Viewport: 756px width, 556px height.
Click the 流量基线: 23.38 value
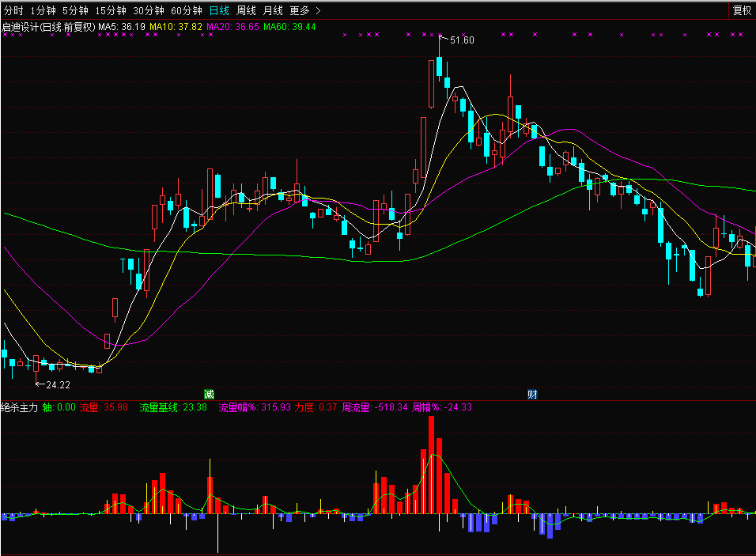click(173, 407)
